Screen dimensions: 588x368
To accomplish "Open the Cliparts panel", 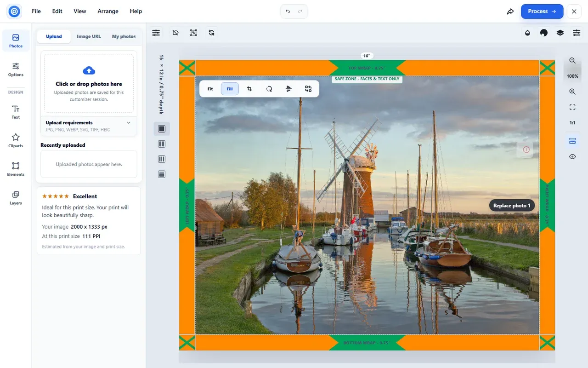I will pos(16,140).
